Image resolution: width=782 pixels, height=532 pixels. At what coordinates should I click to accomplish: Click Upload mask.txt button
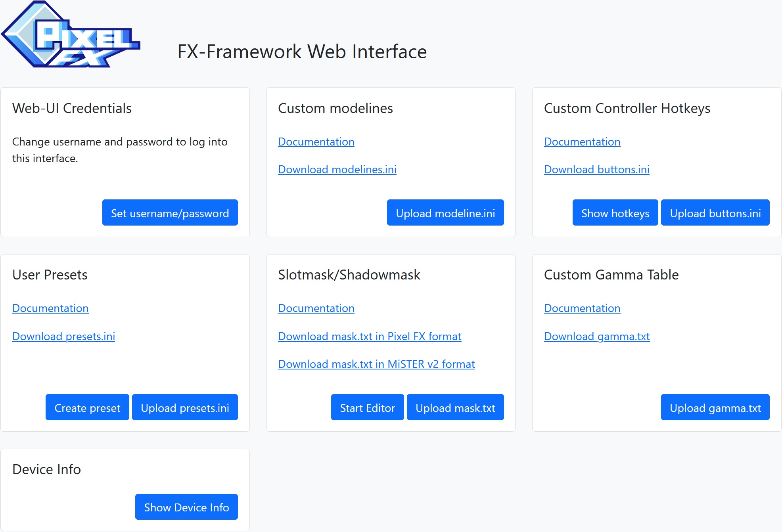pyautogui.click(x=455, y=408)
